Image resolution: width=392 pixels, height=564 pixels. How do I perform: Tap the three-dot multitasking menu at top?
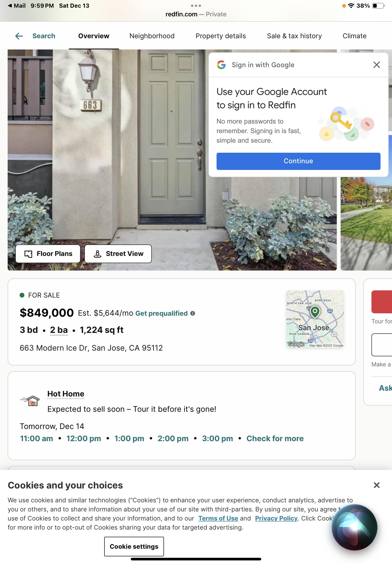(196, 6)
